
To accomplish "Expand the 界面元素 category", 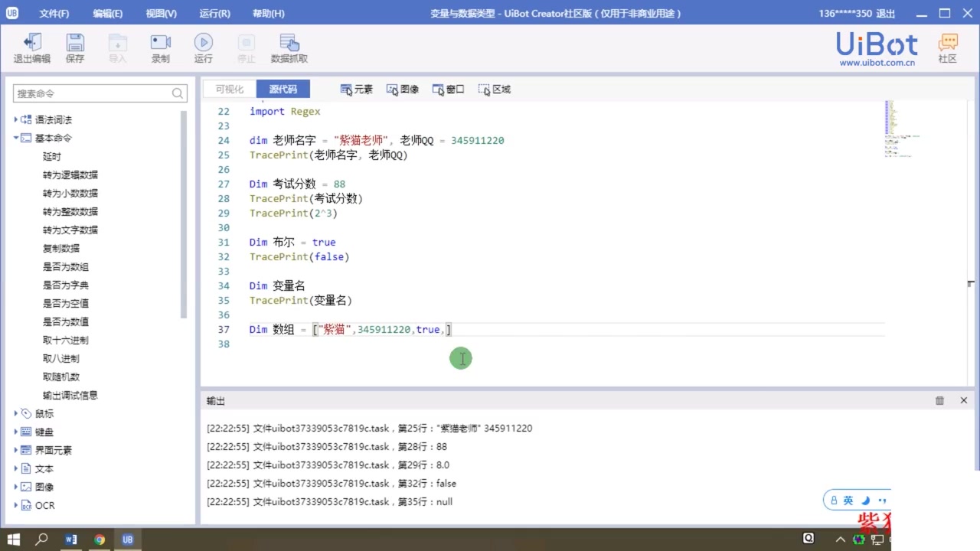I will click(16, 451).
